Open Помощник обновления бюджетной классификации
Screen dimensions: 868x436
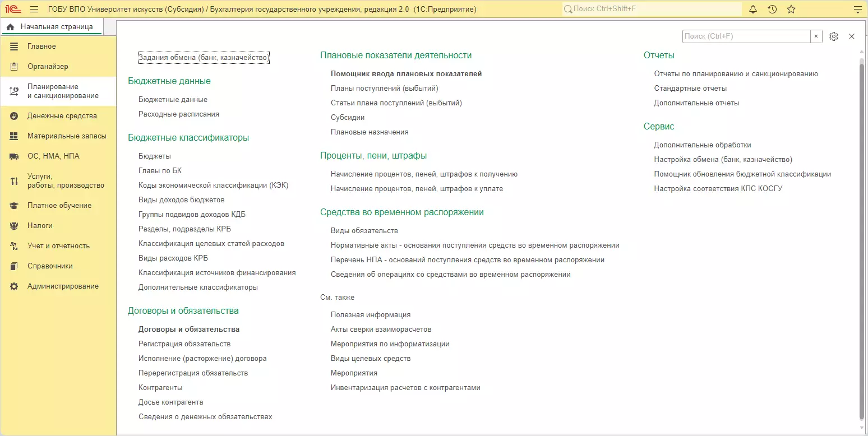click(743, 174)
